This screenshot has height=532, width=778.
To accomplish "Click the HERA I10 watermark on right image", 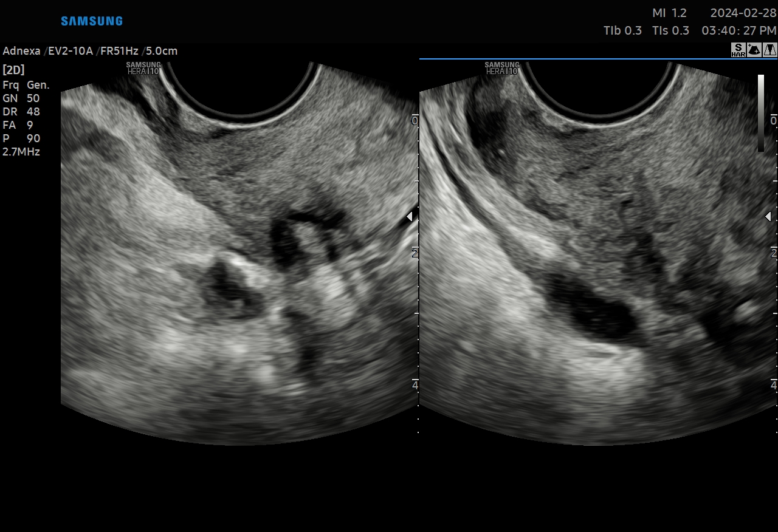I will point(502,68).
